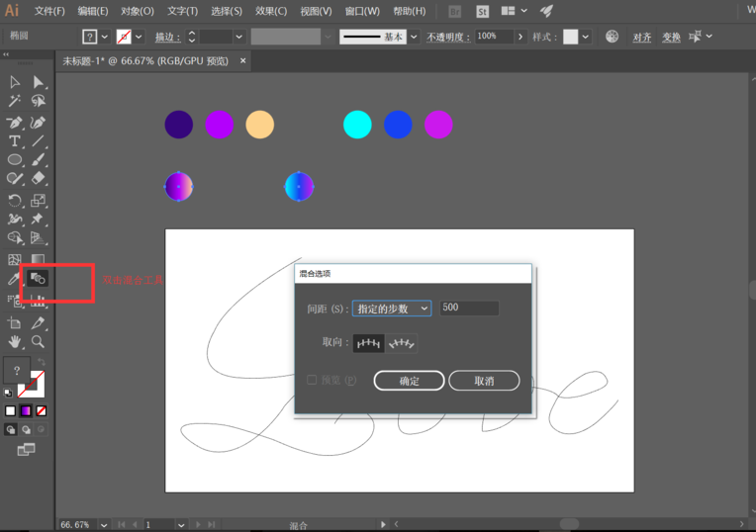
Task: Open the 效果(C) menu
Action: click(x=271, y=11)
